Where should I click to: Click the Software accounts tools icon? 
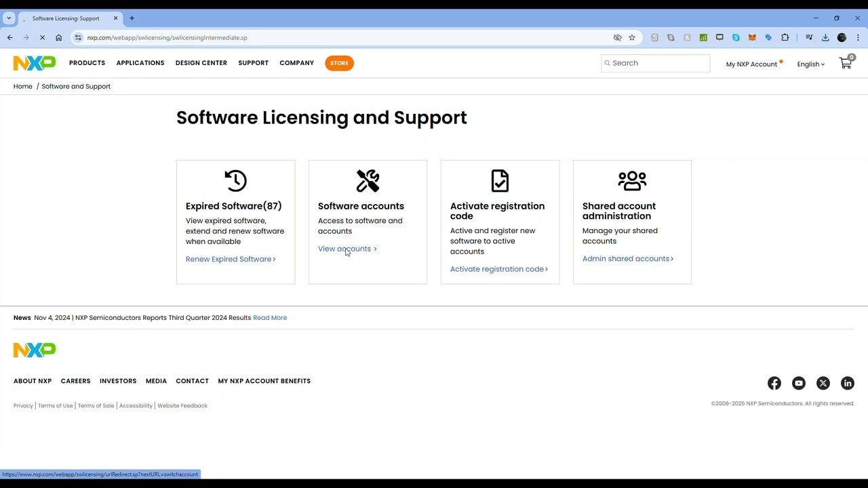click(x=368, y=181)
